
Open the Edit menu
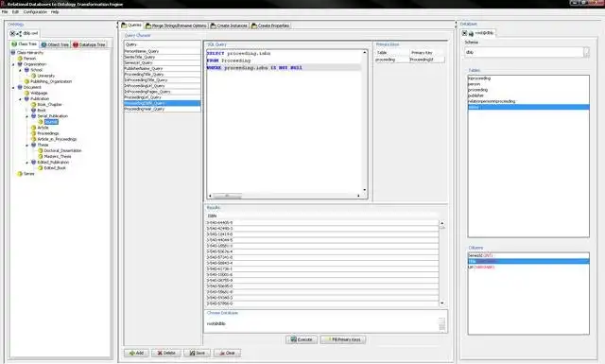pyautogui.click(x=15, y=12)
